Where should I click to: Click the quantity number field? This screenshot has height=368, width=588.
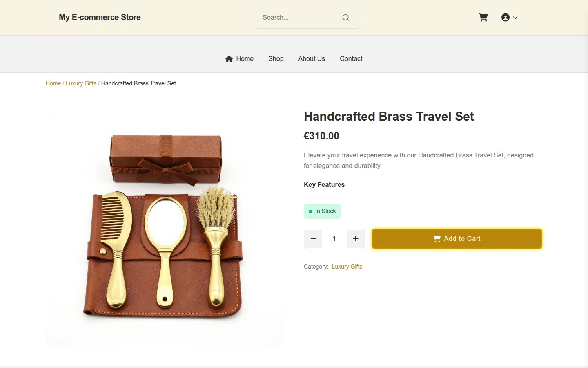(334, 239)
